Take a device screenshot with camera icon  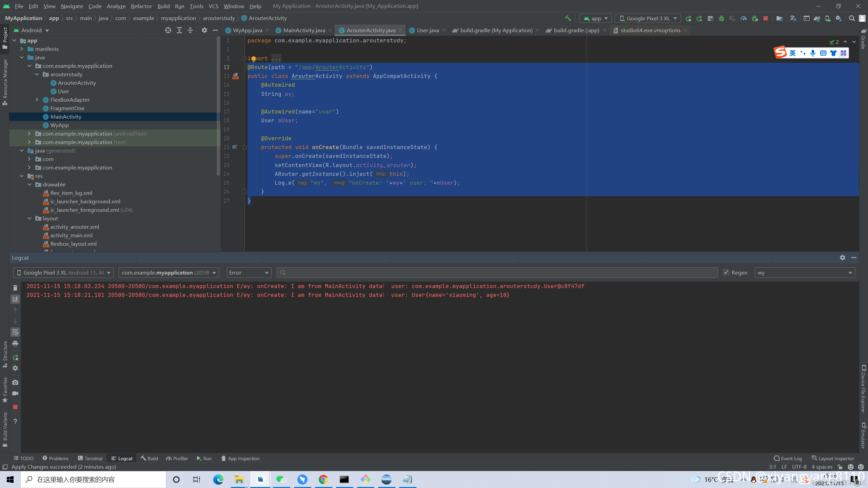tap(15, 382)
